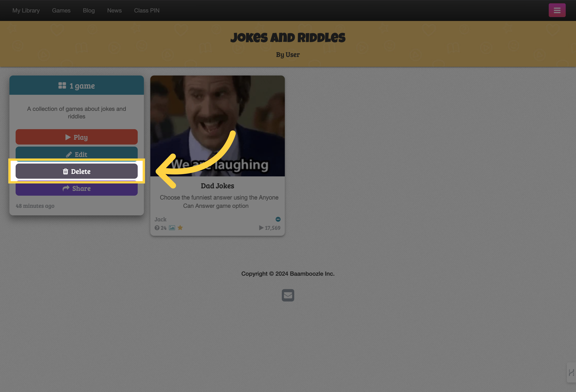Open My Library in the navigation bar

pyautogui.click(x=26, y=10)
